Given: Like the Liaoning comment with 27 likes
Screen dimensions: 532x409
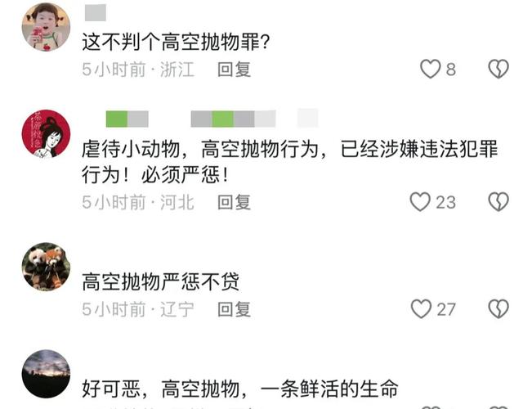Looking at the screenshot, I should (421, 308).
